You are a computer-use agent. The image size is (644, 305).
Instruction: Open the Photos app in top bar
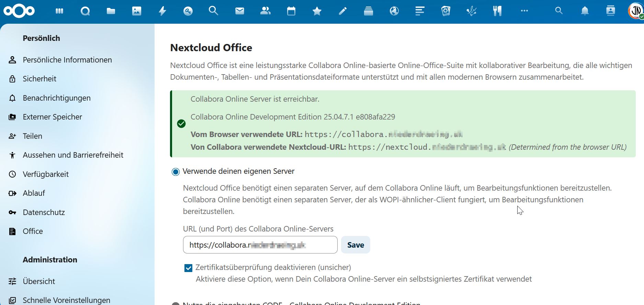click(137, 11)
